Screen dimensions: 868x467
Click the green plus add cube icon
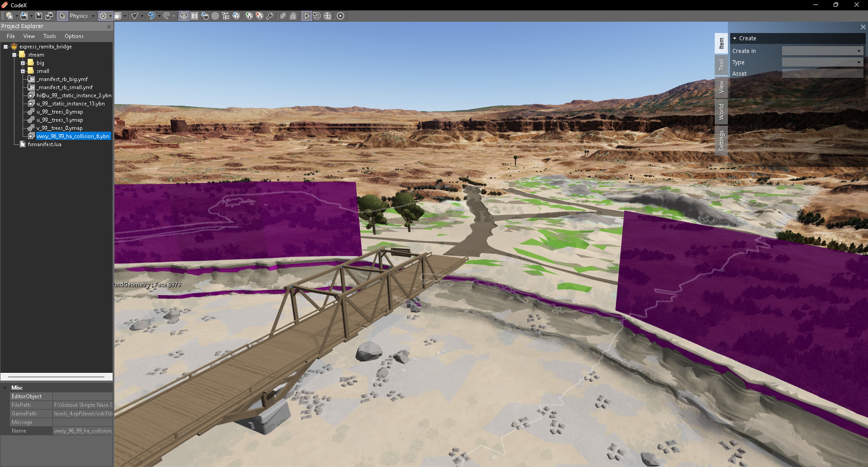point(249,16)
